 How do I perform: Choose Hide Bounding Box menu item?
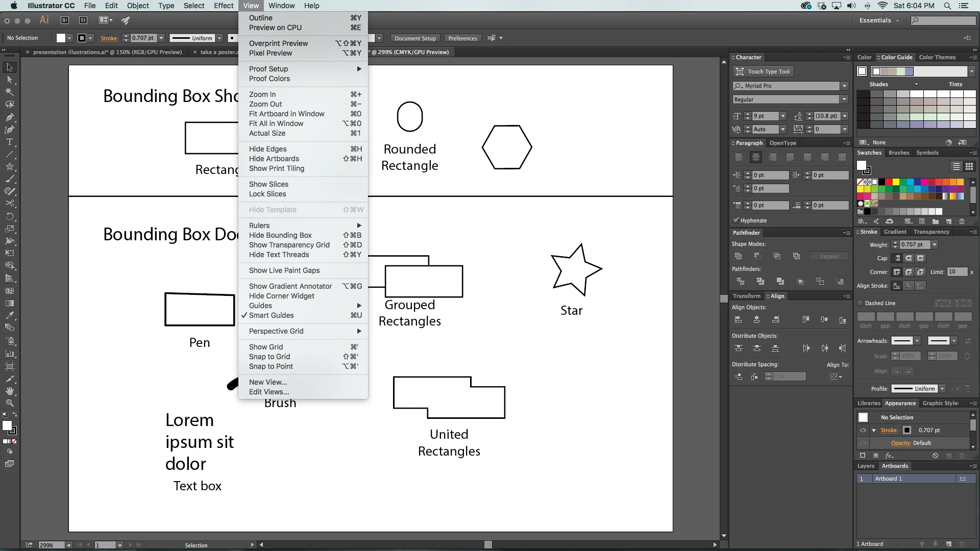pos(280,235)
